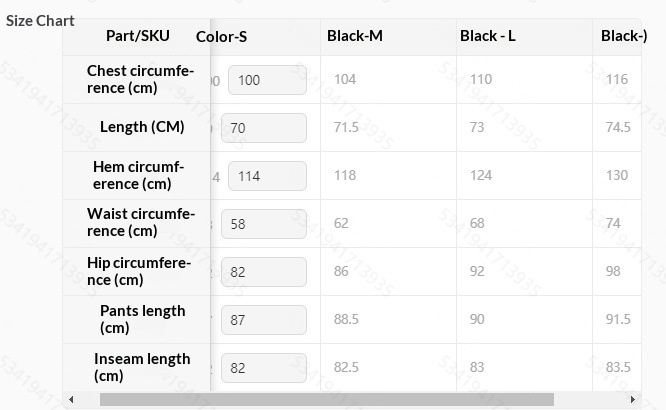Focus the chest circumference input showing 100
Image resolution: width=666 pixels, height=410 pixels.
coord(267,80)
